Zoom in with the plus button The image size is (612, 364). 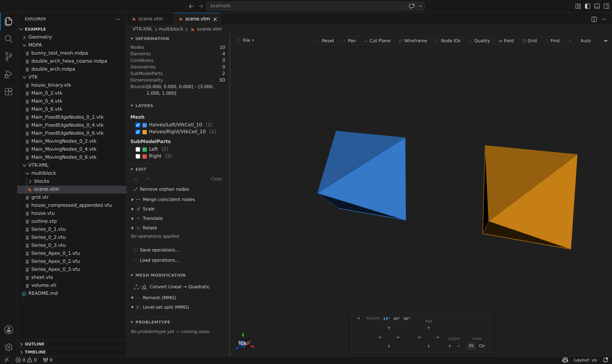tap(450, 346)
